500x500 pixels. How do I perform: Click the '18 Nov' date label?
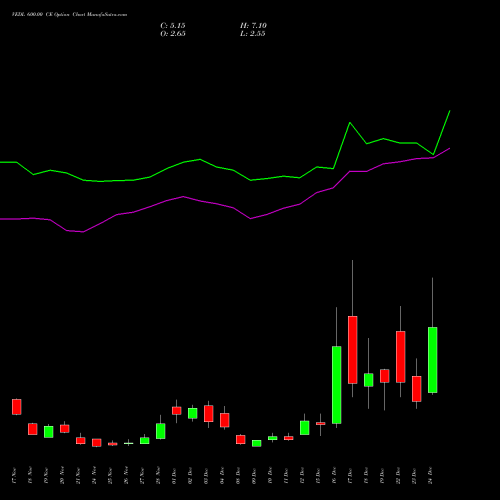point(30,476)
